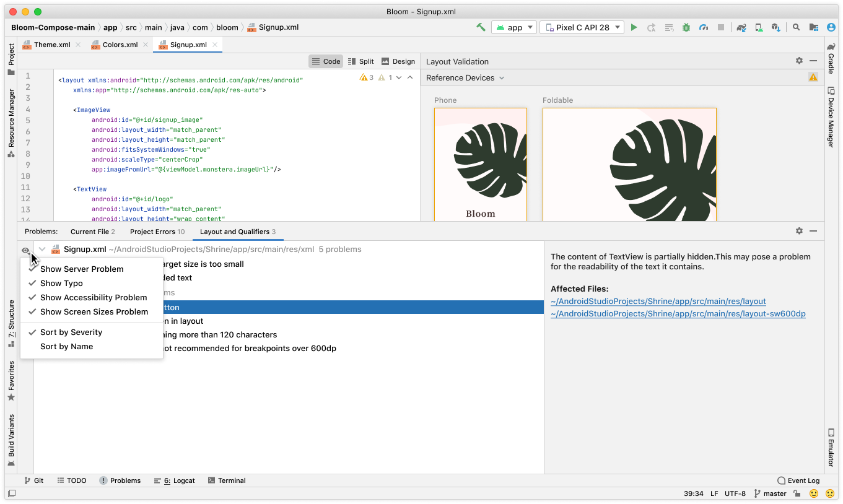Sync project with Gradle files icon
The image size is (843, 504).
(x=741, y=27)
